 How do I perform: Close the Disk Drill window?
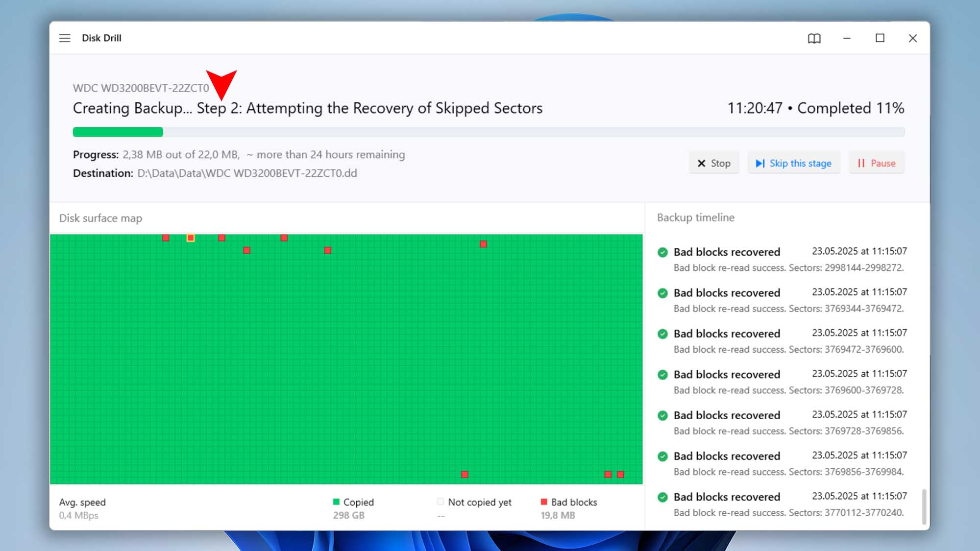pos(912,38)
